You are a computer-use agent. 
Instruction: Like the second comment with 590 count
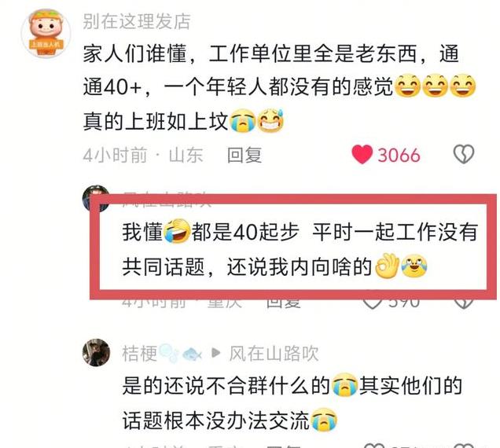click(373, 302)
